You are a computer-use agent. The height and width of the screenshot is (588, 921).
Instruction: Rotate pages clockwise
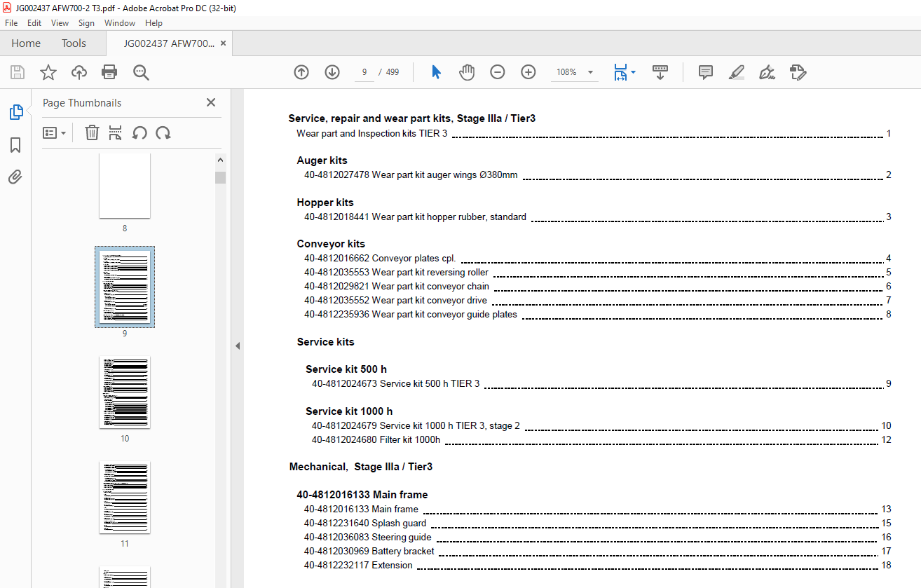(x=163, y=132)
